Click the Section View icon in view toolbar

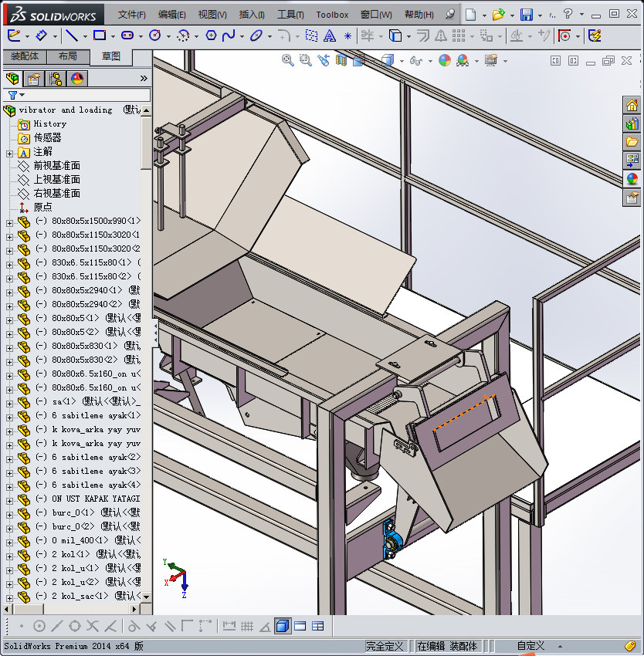tap(341, 60)
